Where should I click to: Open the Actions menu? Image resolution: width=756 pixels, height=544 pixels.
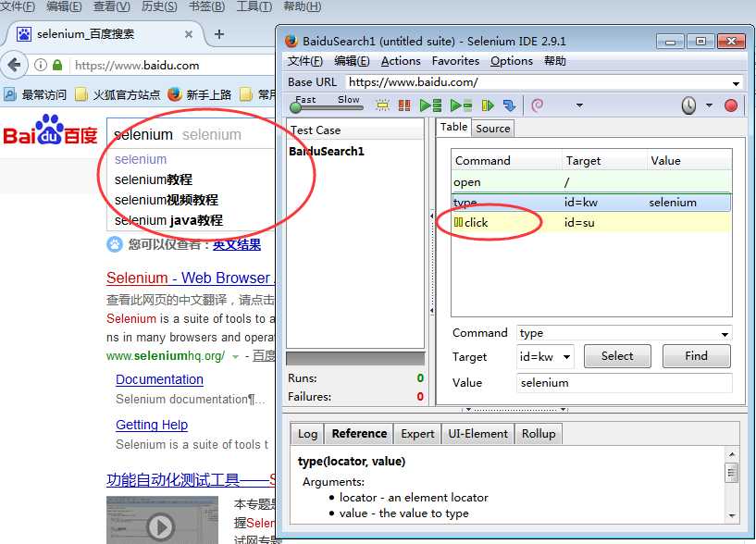401,61
